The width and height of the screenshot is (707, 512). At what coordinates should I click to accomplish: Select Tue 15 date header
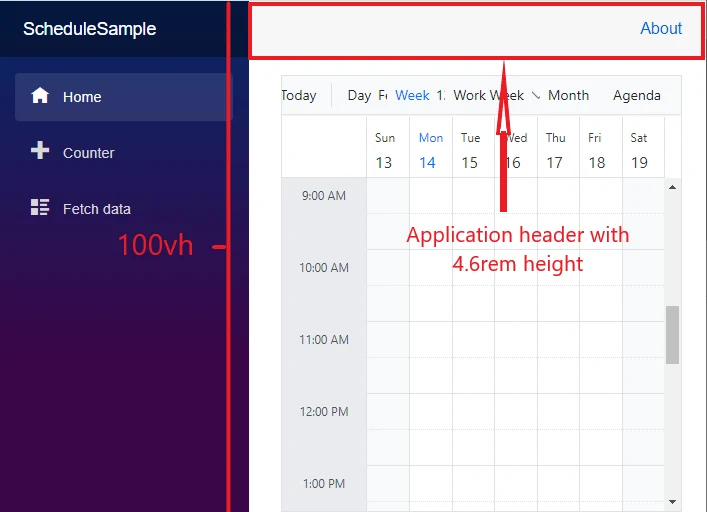coord(473,147)
